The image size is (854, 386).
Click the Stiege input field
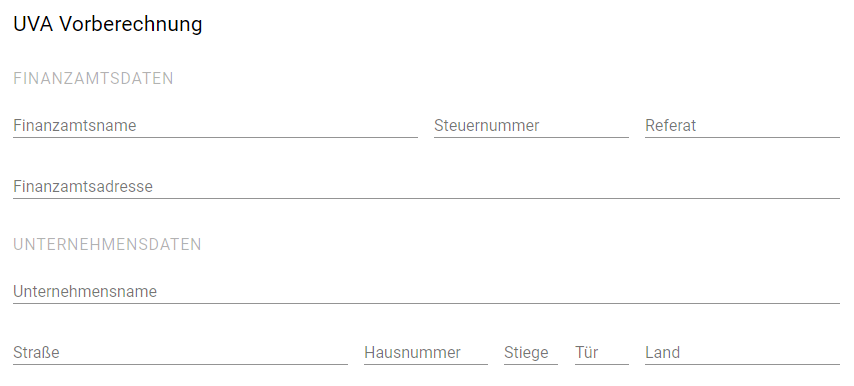pyautogui.click(x=531, y=353)
